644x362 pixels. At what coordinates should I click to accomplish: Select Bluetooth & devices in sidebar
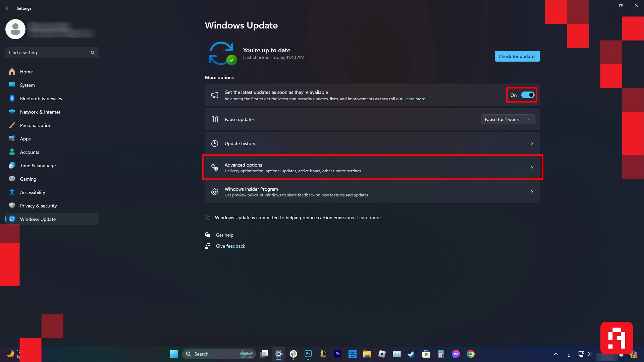click(x=41, y=99)
